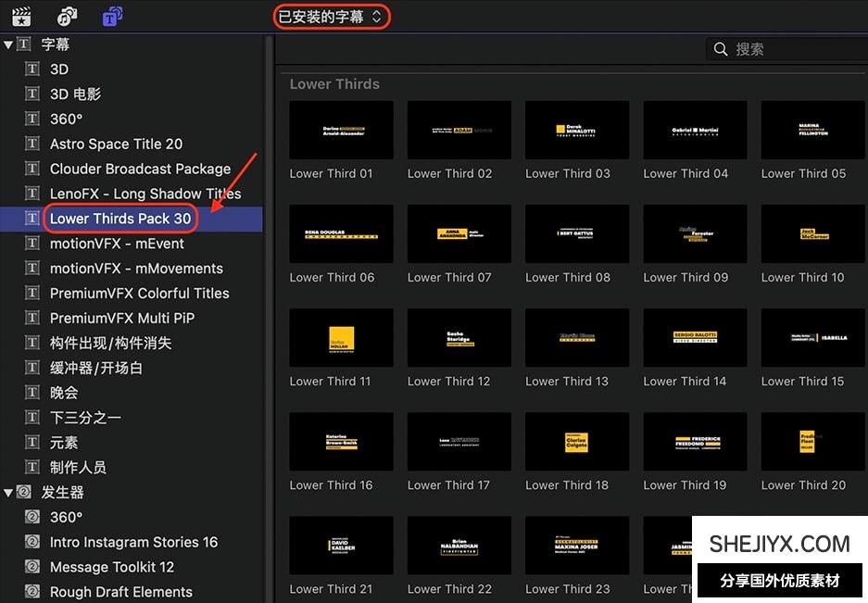Image resolution: width=868 pixels, height=603 pixels.
Task: Click the magnifier icon in search field
Action: [721, 49]
